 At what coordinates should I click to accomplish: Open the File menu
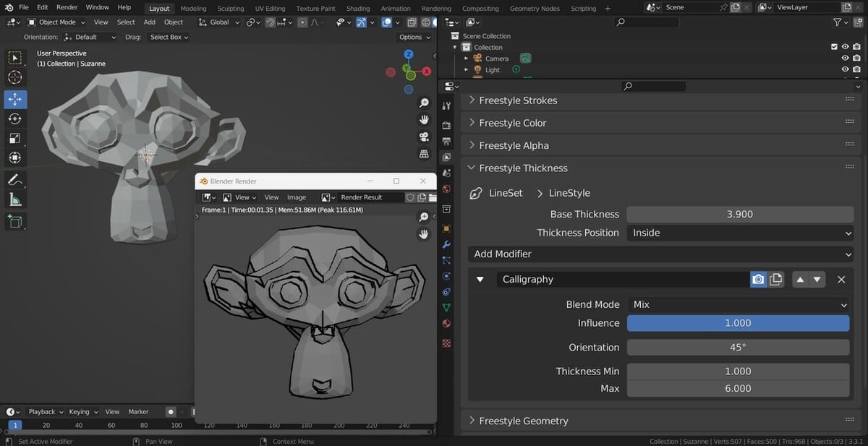(x=24, y=7)
